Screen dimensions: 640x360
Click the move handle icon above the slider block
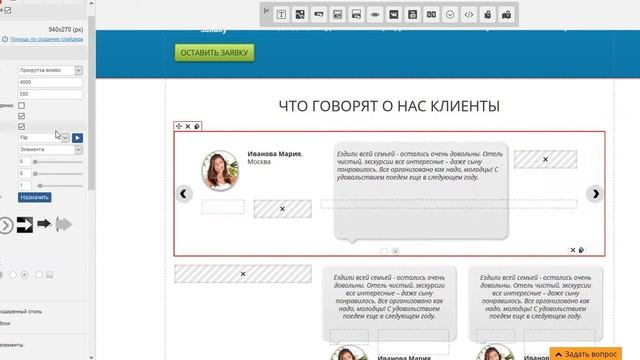click(179, 127)
